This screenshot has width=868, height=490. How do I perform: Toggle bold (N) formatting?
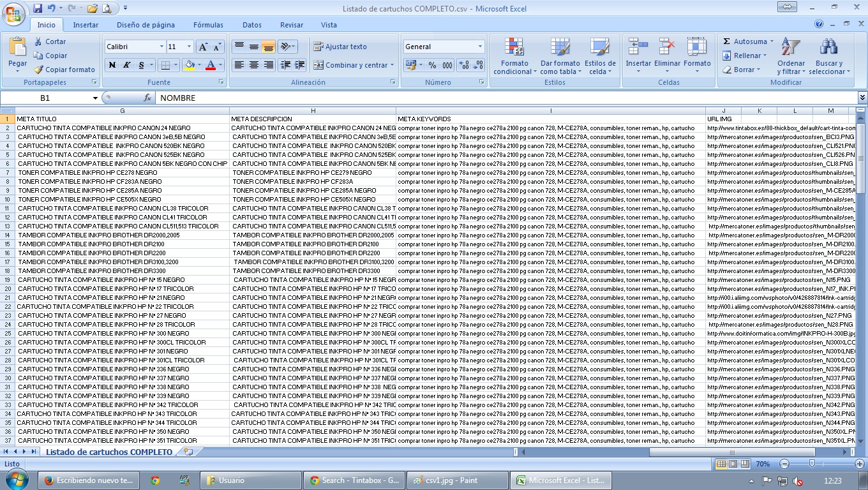tap(112, 65)
